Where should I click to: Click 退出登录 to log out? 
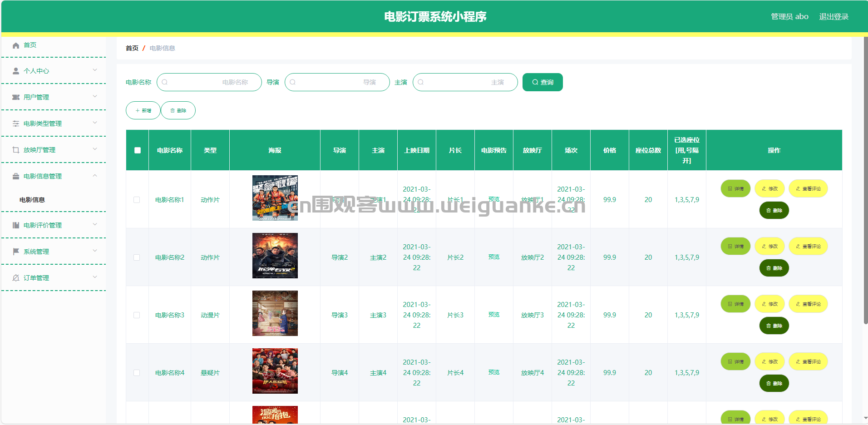point(833,17)
